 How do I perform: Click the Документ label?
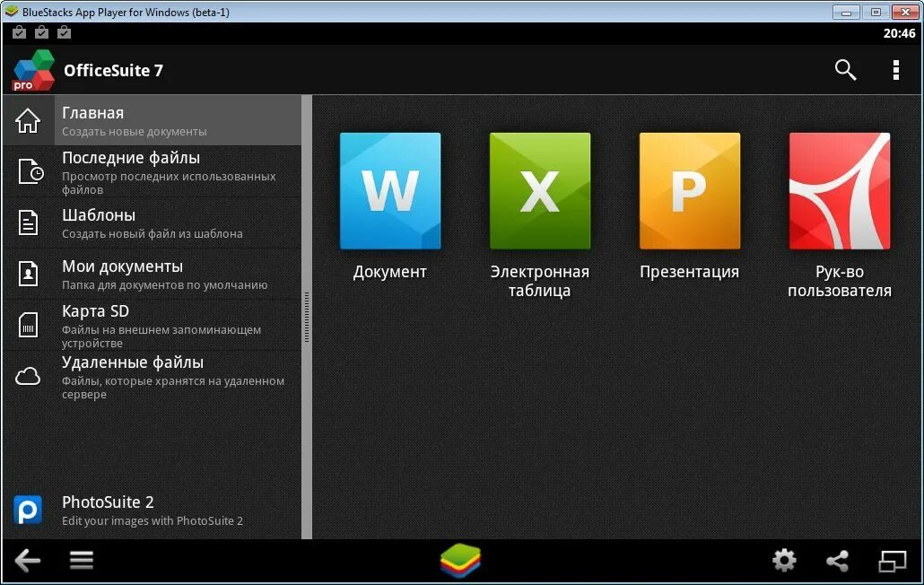[389, 272]
